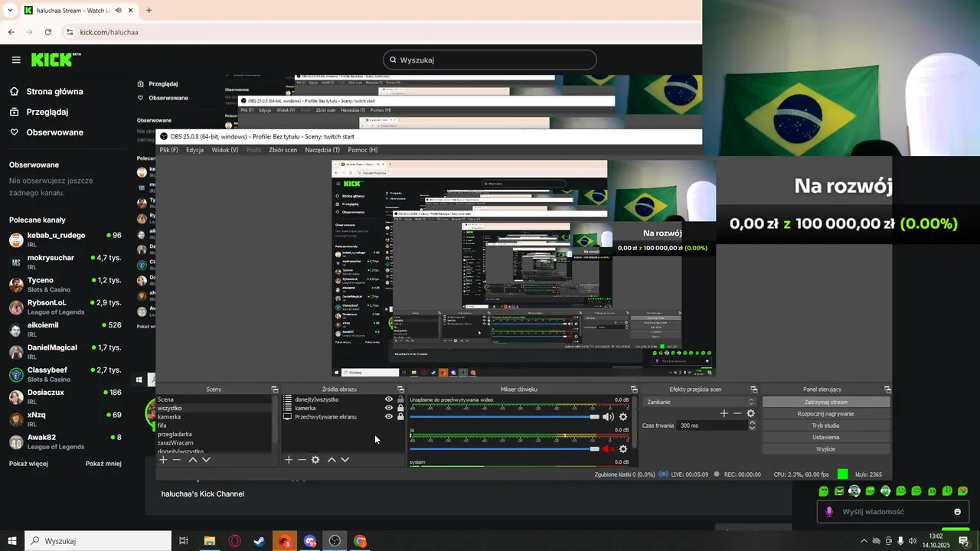Undock the Sceny panel
The height and width of the screenshot is (551, 980).
coord(275,390)
